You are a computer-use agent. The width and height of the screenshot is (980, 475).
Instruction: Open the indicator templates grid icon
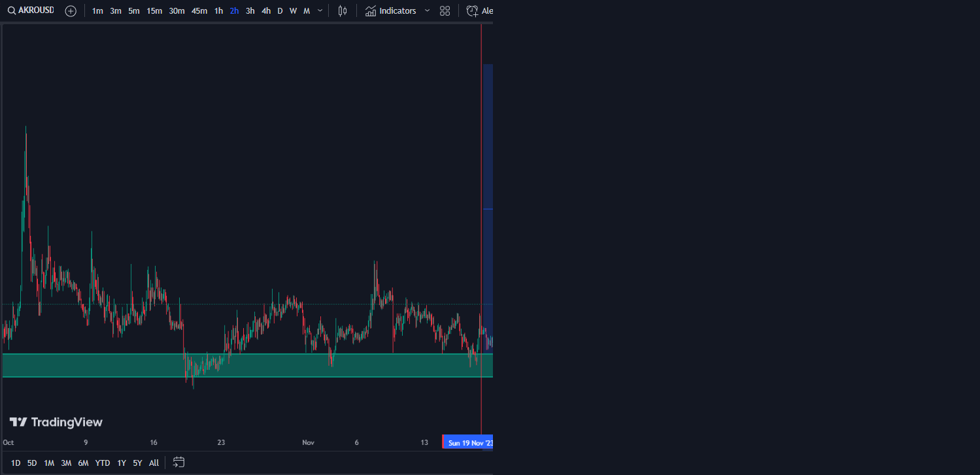tap(445, 11)
